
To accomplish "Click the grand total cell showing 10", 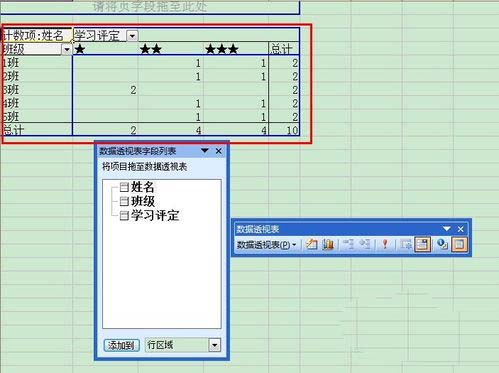I will pos(284,130).
